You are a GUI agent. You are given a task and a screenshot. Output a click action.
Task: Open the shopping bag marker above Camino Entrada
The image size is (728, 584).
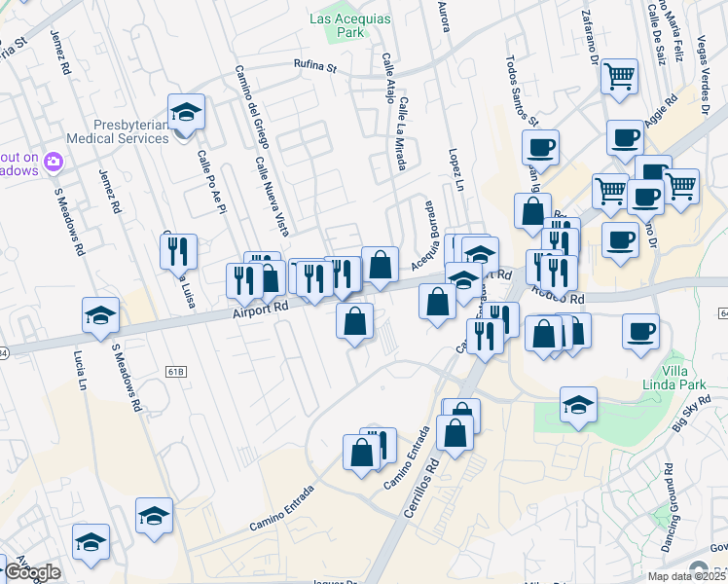(361, 453)
